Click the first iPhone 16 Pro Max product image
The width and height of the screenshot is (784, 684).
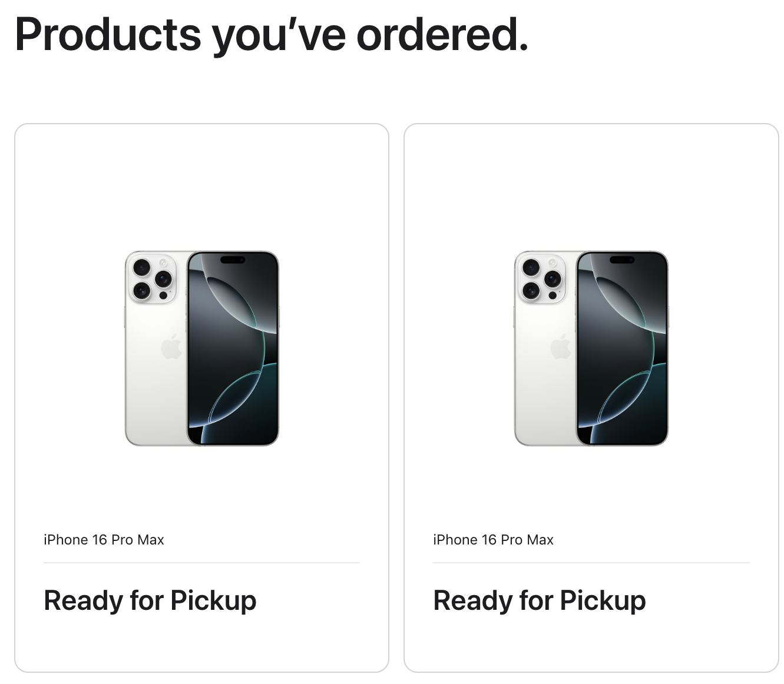click(201, 348)
